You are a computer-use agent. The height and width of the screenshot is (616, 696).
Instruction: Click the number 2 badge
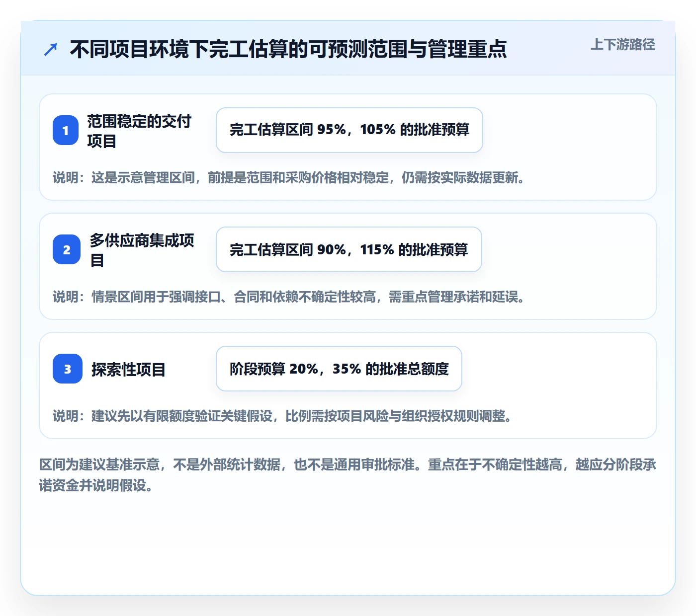(67, 249)
